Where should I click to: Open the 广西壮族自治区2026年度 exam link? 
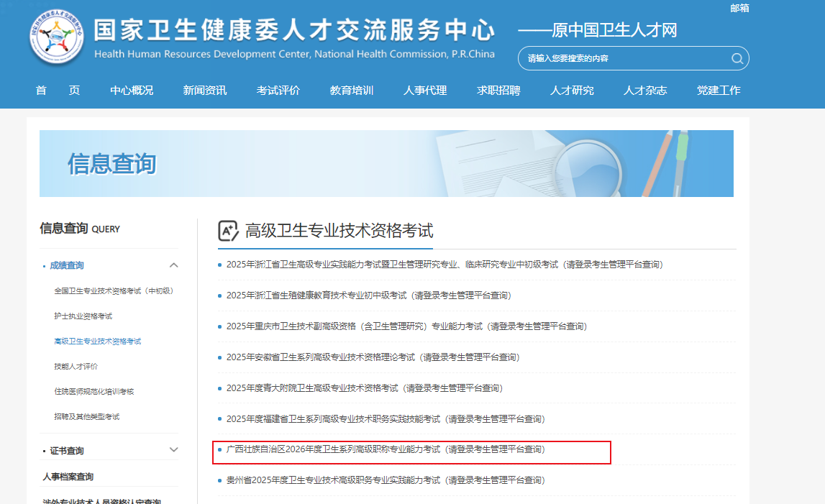coord(385,449)
